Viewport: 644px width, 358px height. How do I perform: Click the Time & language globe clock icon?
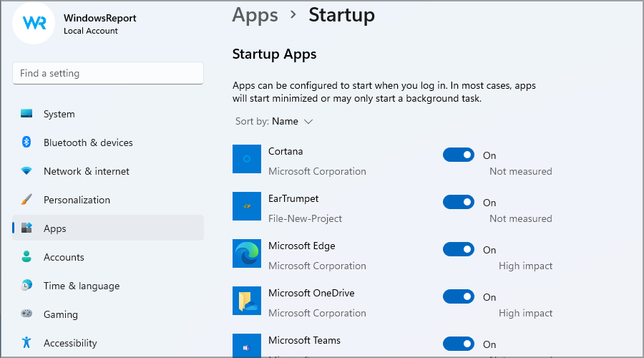(x=26, y=285)
